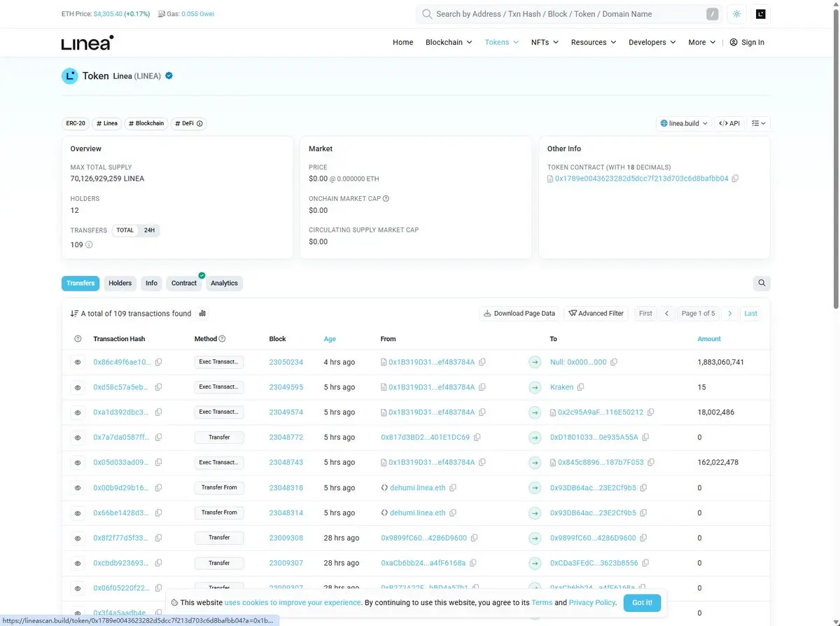Switch transfers count to 24H
The image size is (840, 626).
[x=149, y=230]
